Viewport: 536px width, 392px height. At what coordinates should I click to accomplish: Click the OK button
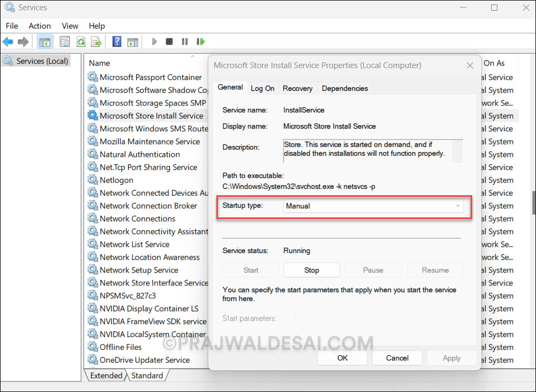pyautogui.click(x=342, y=358)
